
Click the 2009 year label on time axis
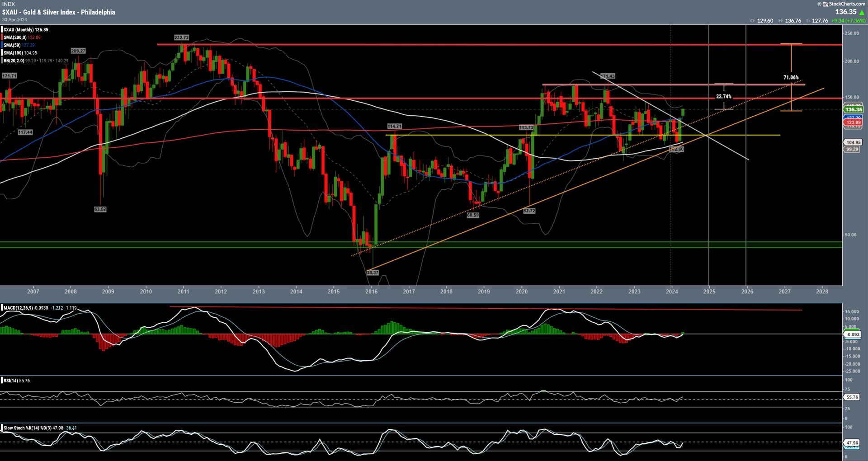[x=108, y=292]
